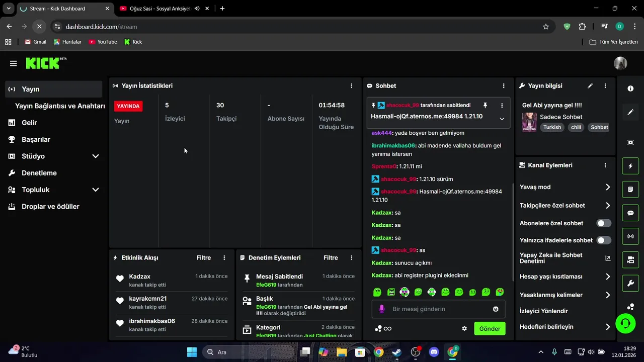
Task: Open Denetim Eylemleri three-dot menu
Action: pos(351,257)
